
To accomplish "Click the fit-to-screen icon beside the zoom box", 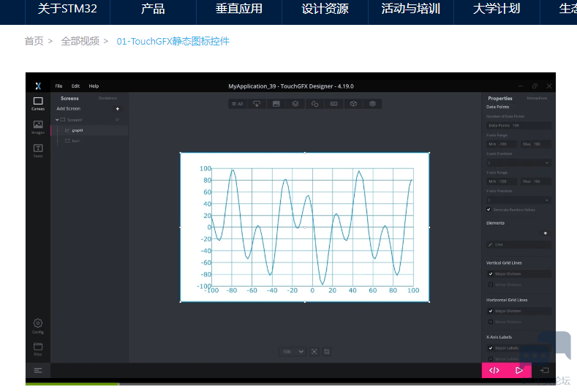I will tap(314, 352).
